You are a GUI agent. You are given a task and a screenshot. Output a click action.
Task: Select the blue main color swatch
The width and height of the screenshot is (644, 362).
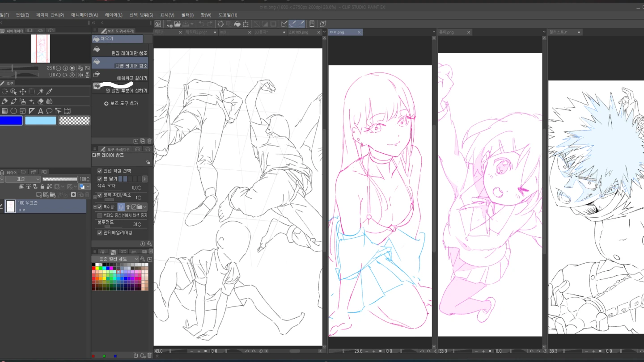tap(11, 121)
